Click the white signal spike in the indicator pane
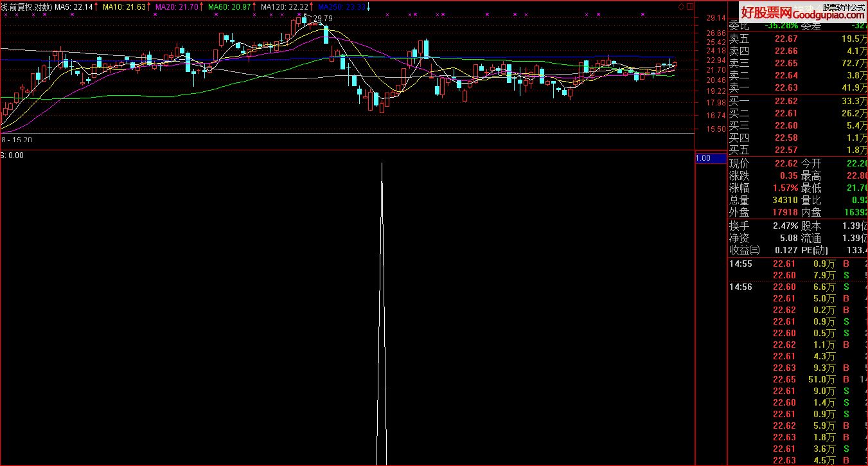The image size is (868, 466). pyautogui.click(x=382, y=315)
